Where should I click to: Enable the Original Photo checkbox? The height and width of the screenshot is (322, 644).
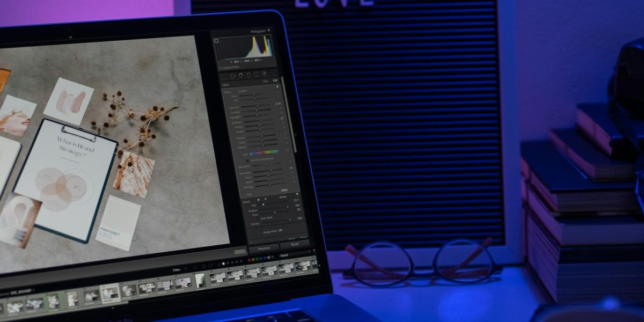coord(220,68)
